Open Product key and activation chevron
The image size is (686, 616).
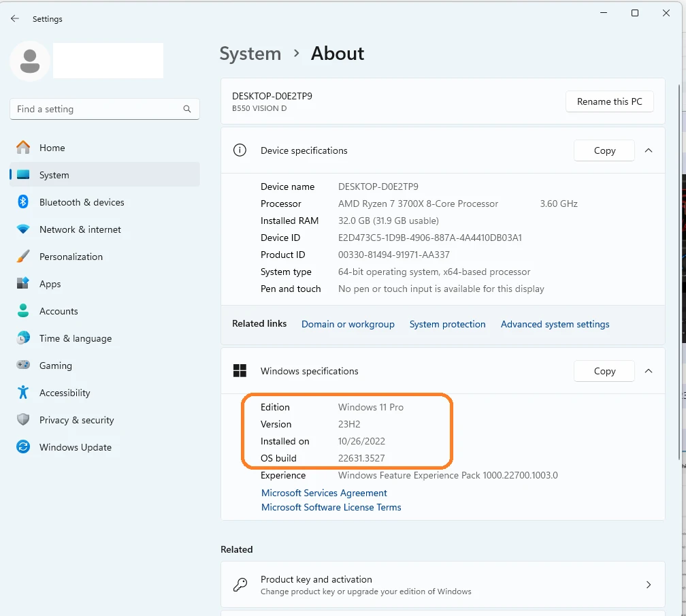pos(648,585)
